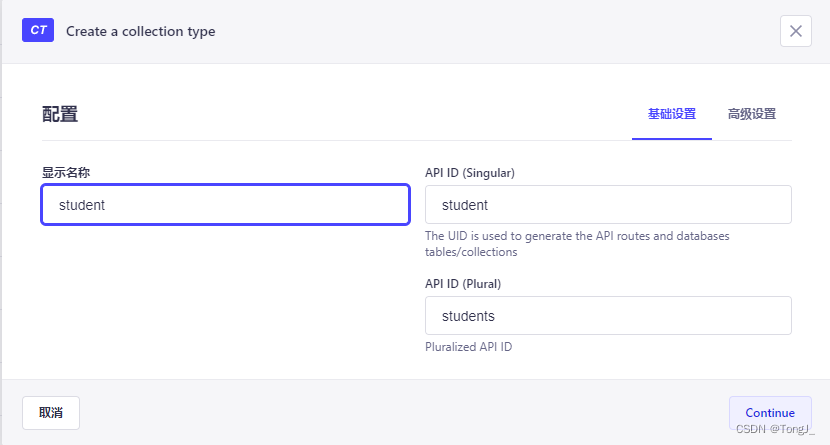The height and width of the screenshot is (445, 830).
Task: Click the blue underline beneath 基础设置 tab
Action: [671, 139]
